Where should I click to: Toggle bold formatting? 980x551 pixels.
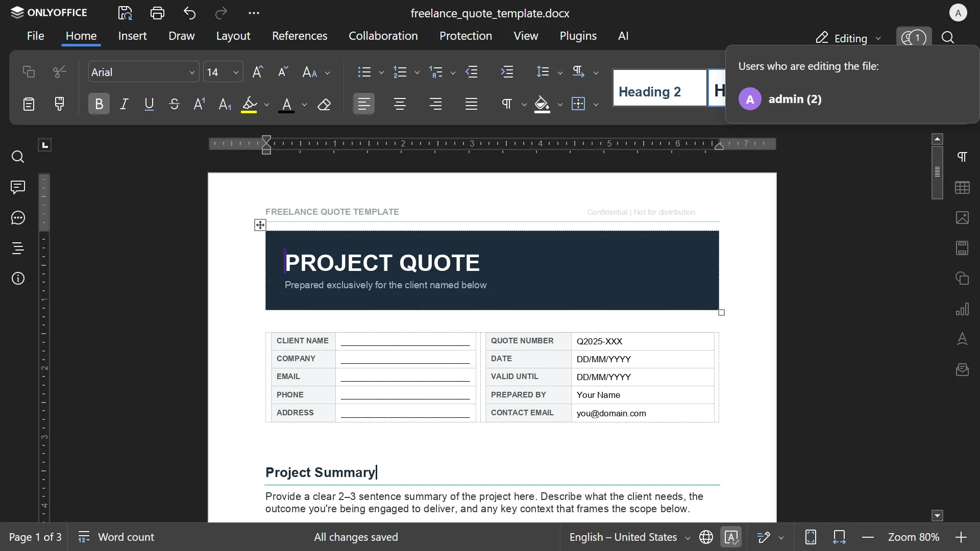click(x=99, y=104)
